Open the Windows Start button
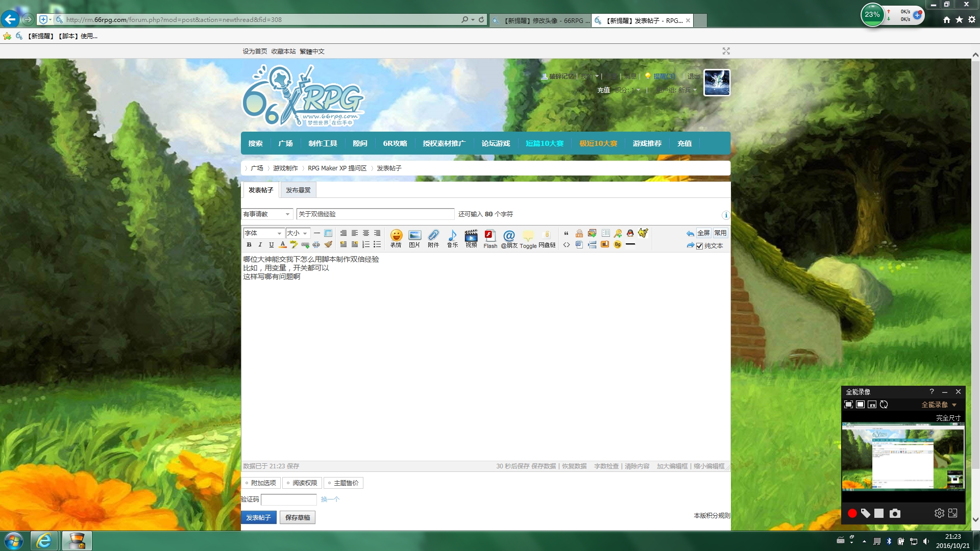 click(x=13, y=541)
